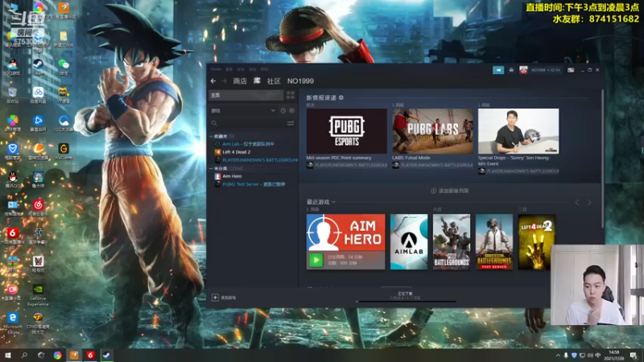Select the 主页 home button in library
The width and height of the screenshot is (644, 362).
coord(246,95)
